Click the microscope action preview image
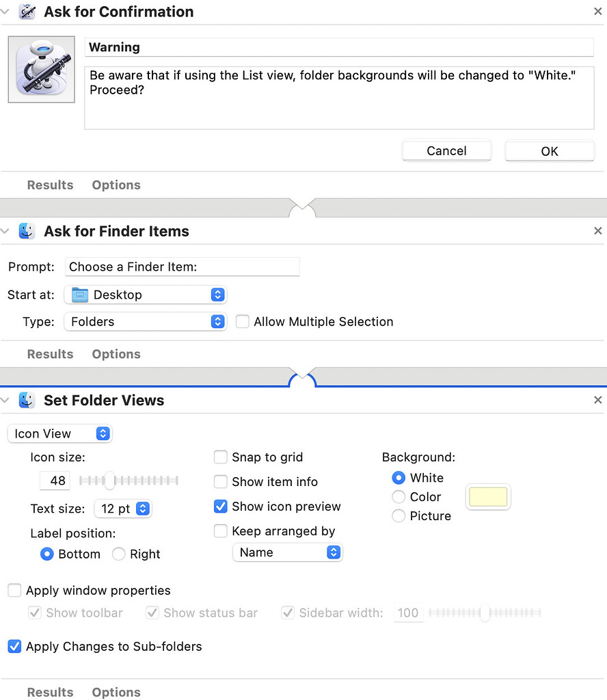 (x=41, y=69)
